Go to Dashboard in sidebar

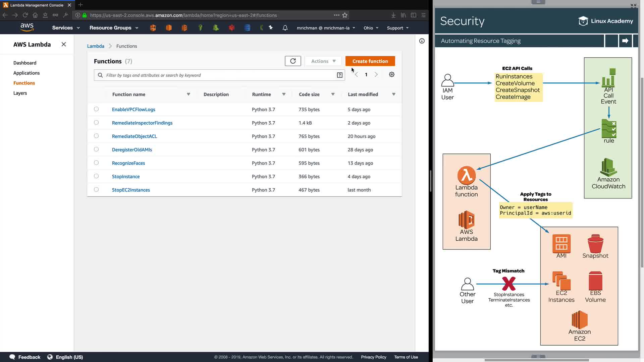(25, 63)
